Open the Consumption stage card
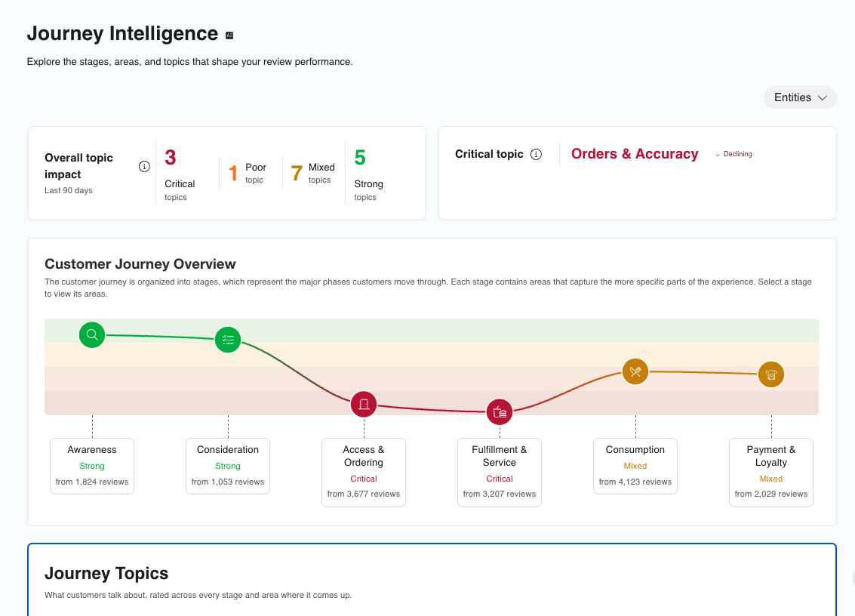855x616 pixels. [635, 466]
